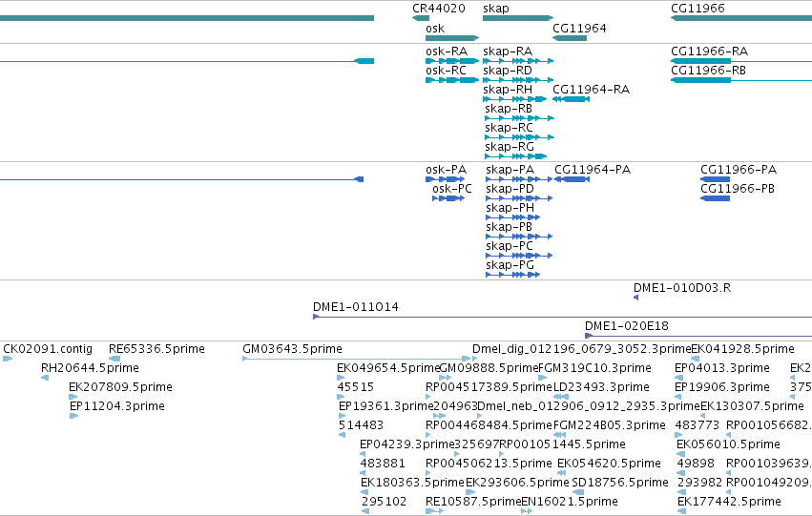Select the skap-PA protein

coord(519,179)
